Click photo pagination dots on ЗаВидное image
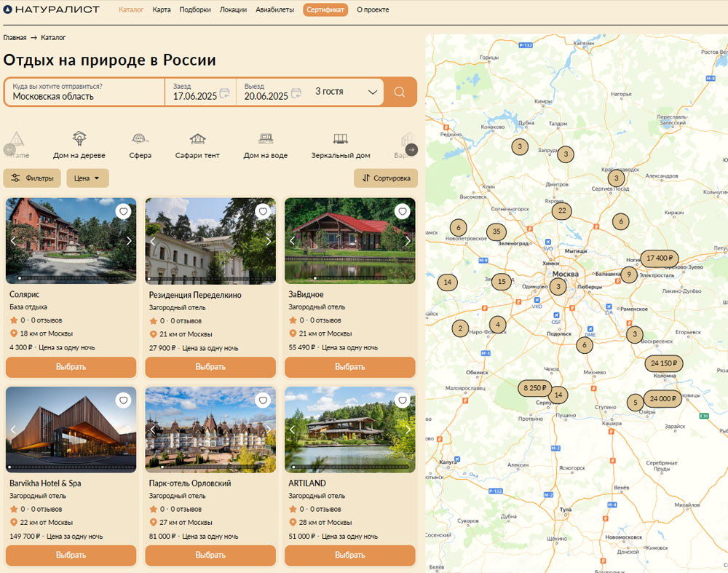Viewport: 728px width, 573px height. click(x=349, y=278)
